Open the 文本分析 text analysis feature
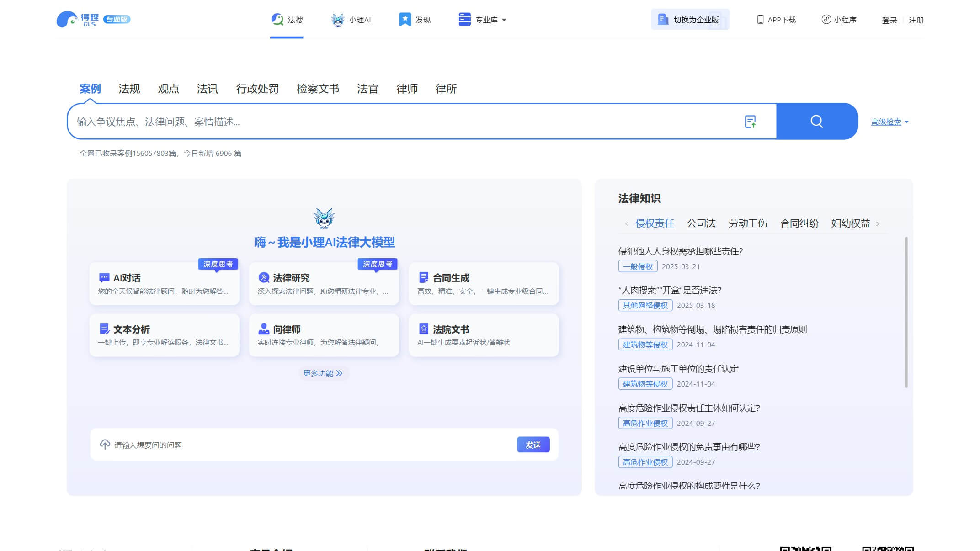 (x=164, y=335)
